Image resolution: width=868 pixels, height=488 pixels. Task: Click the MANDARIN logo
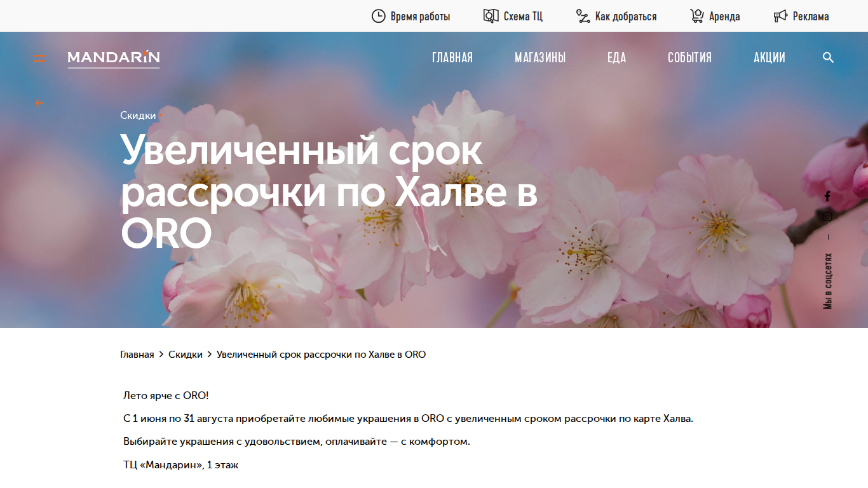pos(114,58)
